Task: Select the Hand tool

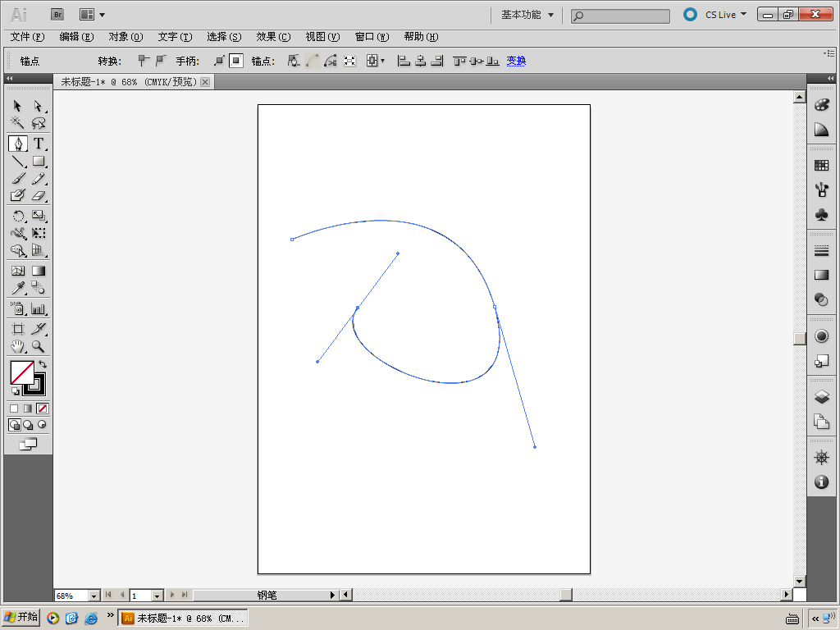Action: click(x=17, y=347)
